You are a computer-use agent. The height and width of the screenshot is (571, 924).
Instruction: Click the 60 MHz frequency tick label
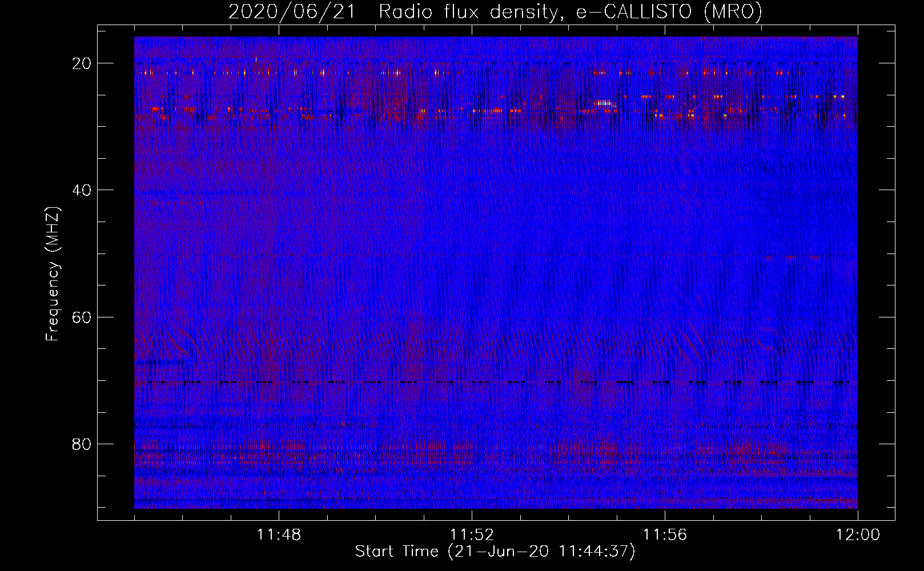point(82,317)
